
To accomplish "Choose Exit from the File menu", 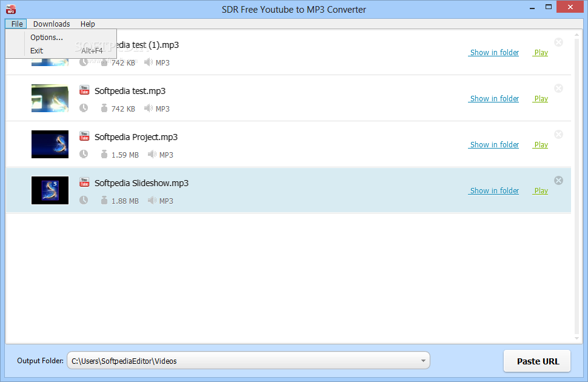I will click(37, 51).
